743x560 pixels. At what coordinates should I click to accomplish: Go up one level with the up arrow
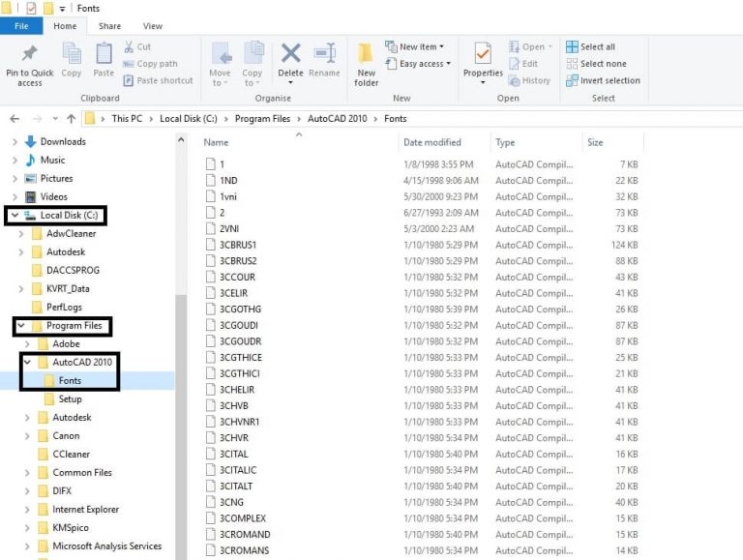(71, 119)
